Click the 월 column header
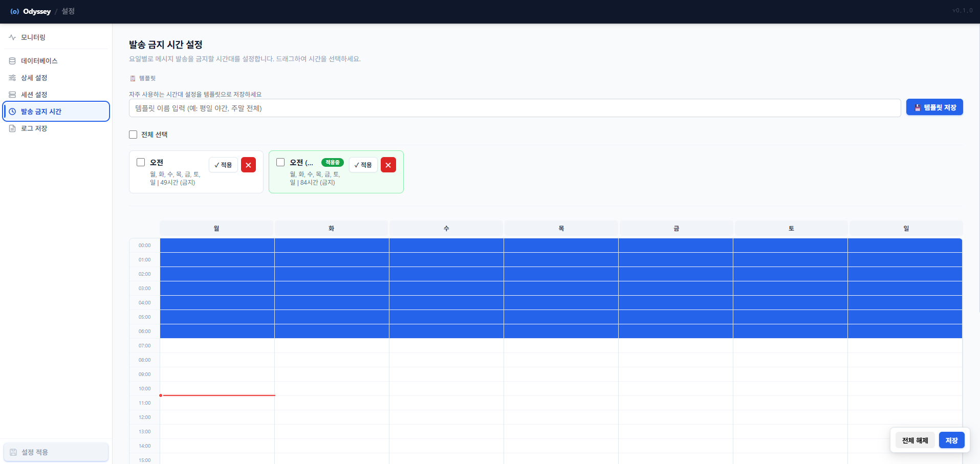This screenshot has width=980, height=464. [x=216, y=228]
